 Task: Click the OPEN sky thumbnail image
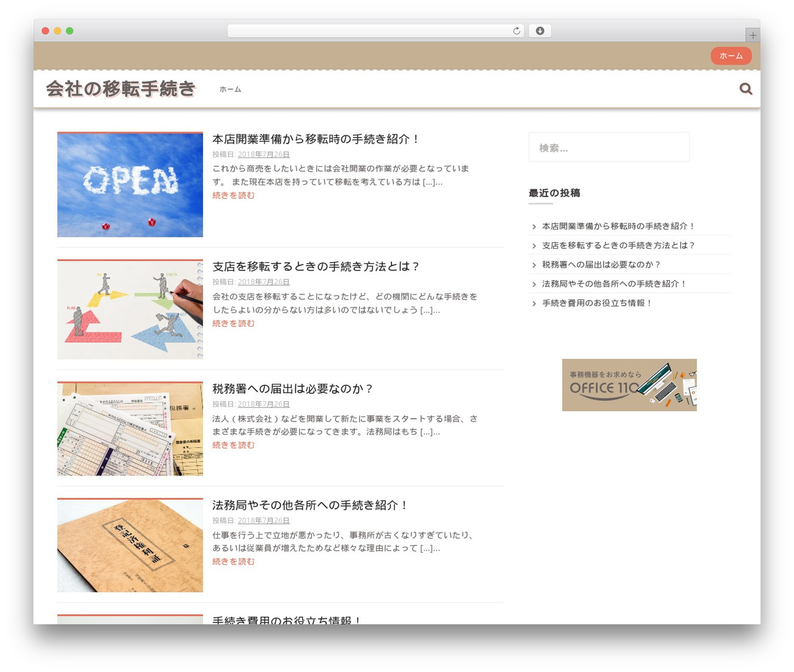[x=130, y=185]
